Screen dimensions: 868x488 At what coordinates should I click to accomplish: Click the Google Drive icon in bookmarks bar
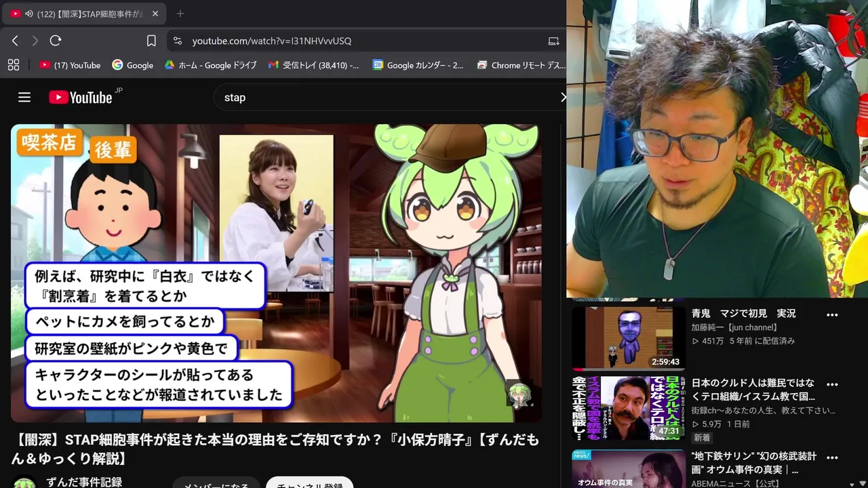(170, 65)
